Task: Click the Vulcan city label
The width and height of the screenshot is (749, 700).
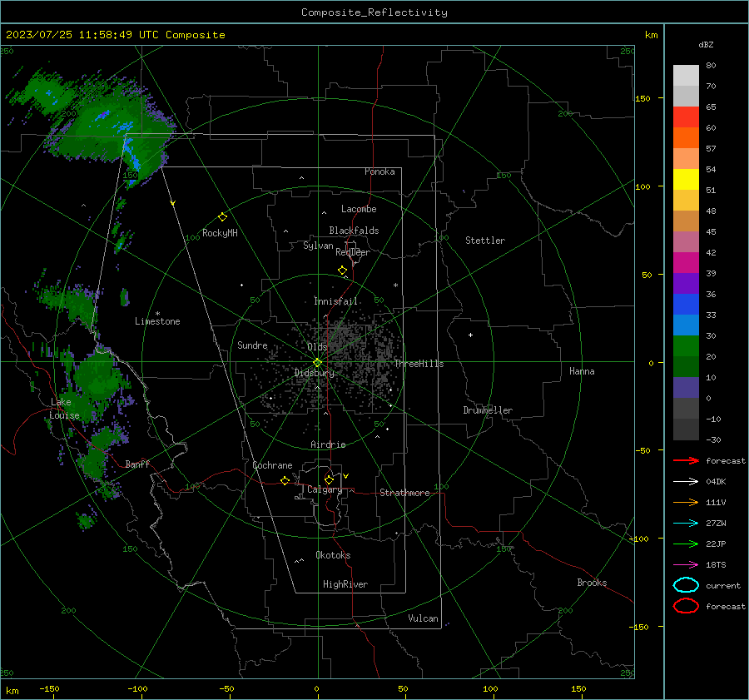Action: click(x=423, y=618)
